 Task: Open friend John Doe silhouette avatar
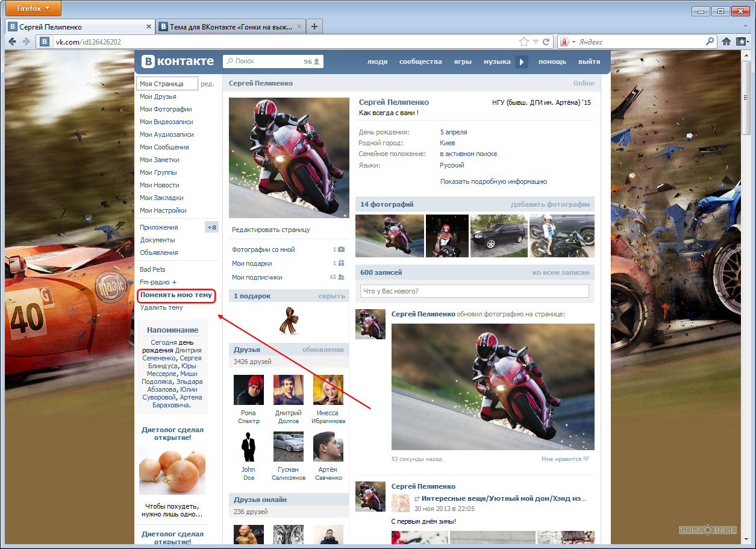click(x=248, y=447)
